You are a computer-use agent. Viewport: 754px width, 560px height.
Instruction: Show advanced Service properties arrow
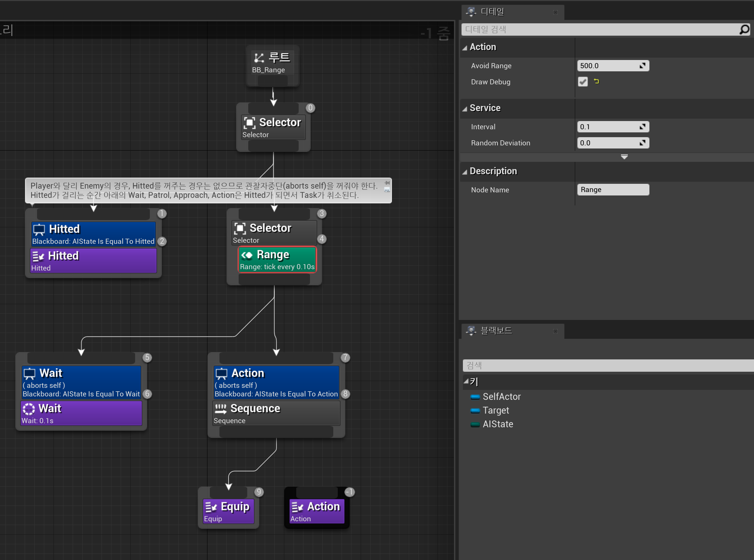point(624,157)
